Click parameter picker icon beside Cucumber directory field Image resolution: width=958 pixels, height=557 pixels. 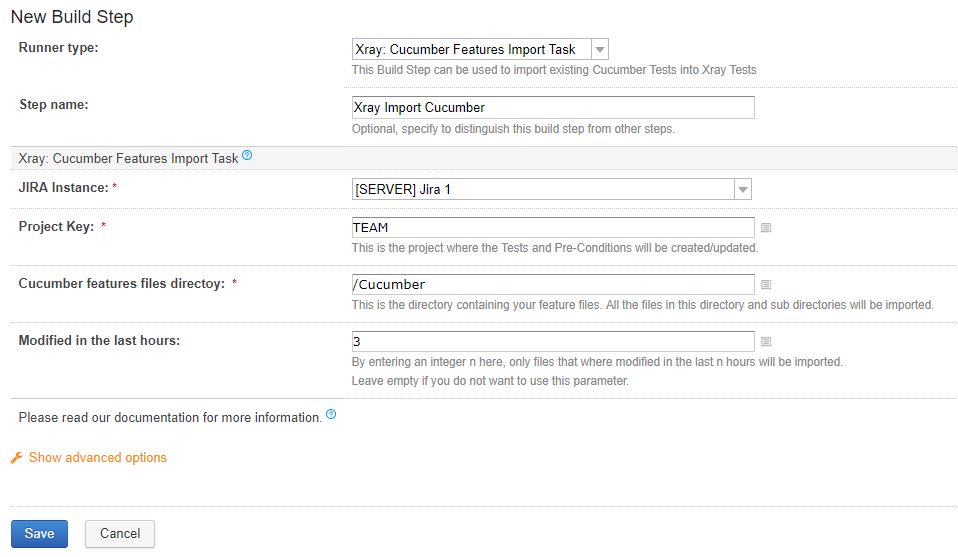(766, 285)
